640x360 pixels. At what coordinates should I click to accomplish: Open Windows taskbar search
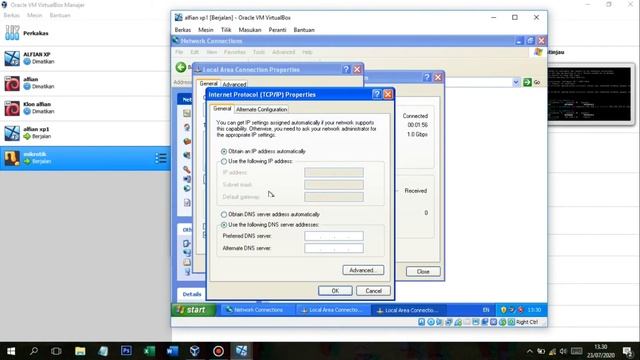[34, 351]
